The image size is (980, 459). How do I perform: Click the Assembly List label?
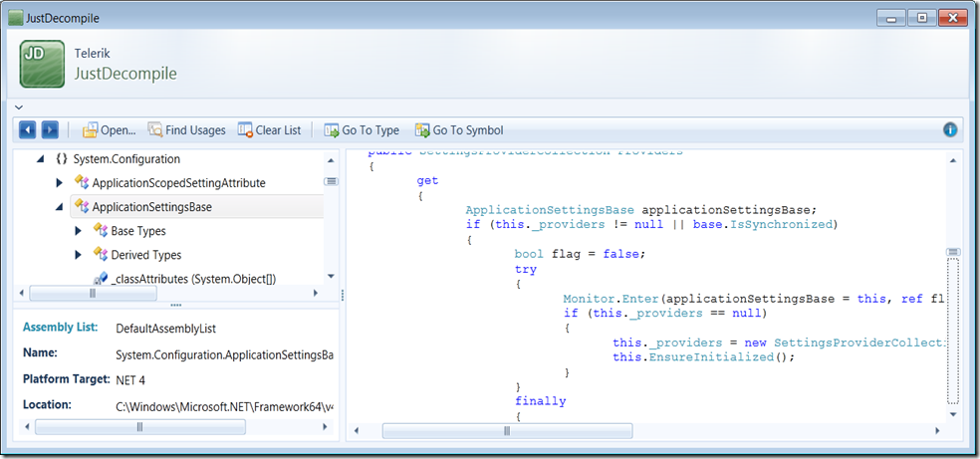(60, 328)
